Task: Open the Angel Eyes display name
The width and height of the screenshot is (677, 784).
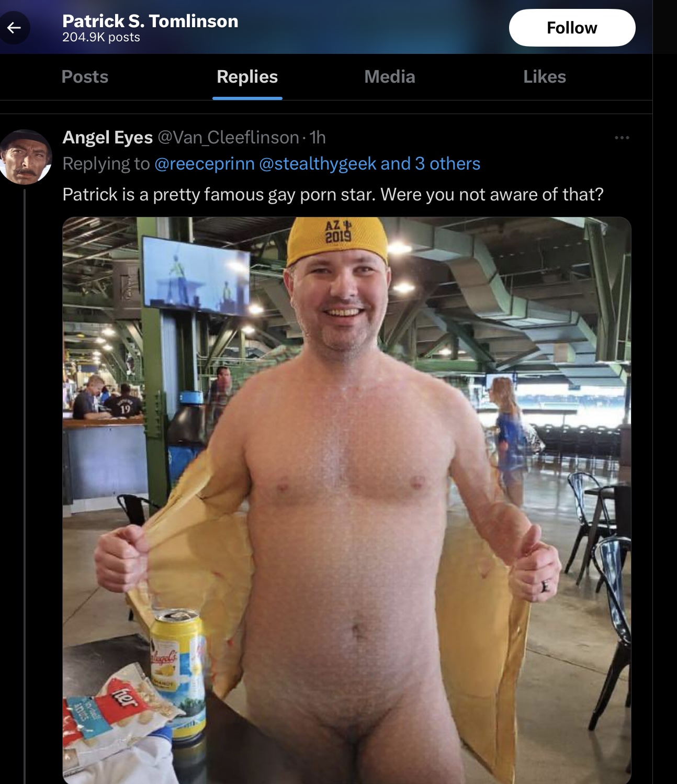Action: click(x=108, y=137)
